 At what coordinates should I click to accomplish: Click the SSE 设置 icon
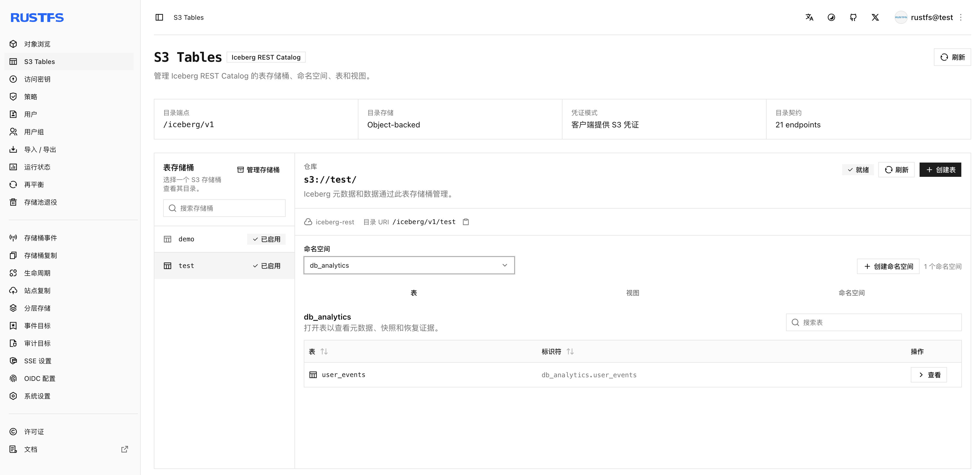[x=13, y=361]
